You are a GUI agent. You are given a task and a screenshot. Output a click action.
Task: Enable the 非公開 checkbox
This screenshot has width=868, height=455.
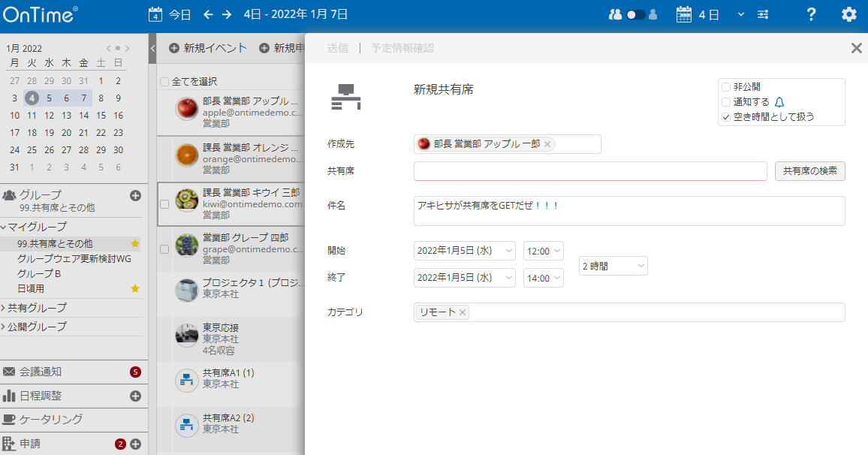(726, 87)
